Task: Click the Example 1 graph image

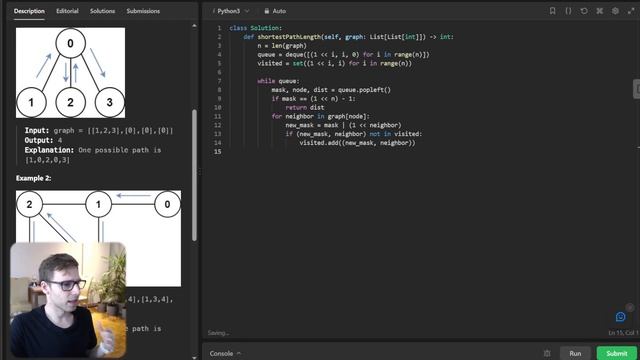Action: pyautogui.click(x=71, y=73)
